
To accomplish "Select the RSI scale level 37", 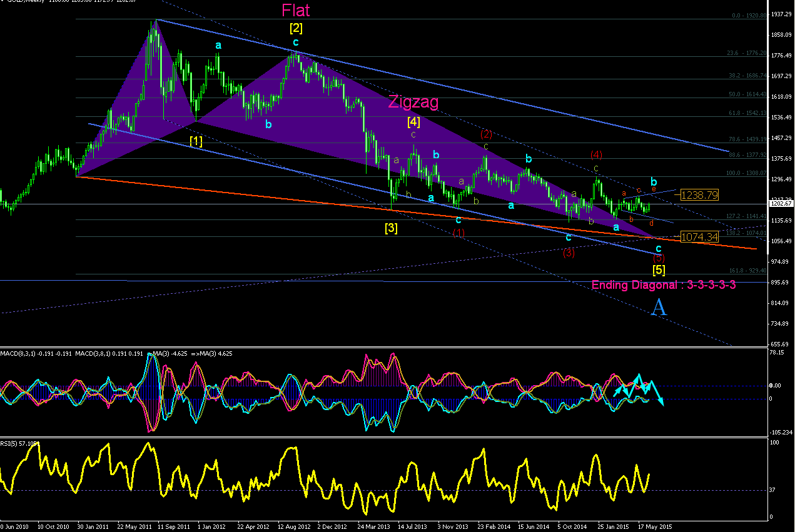I will click(774, 490).
